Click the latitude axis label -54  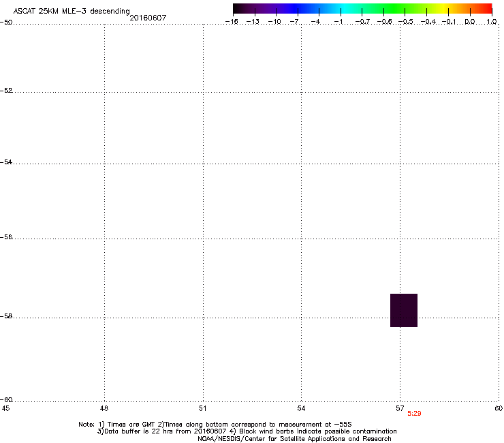click(6, 162)
